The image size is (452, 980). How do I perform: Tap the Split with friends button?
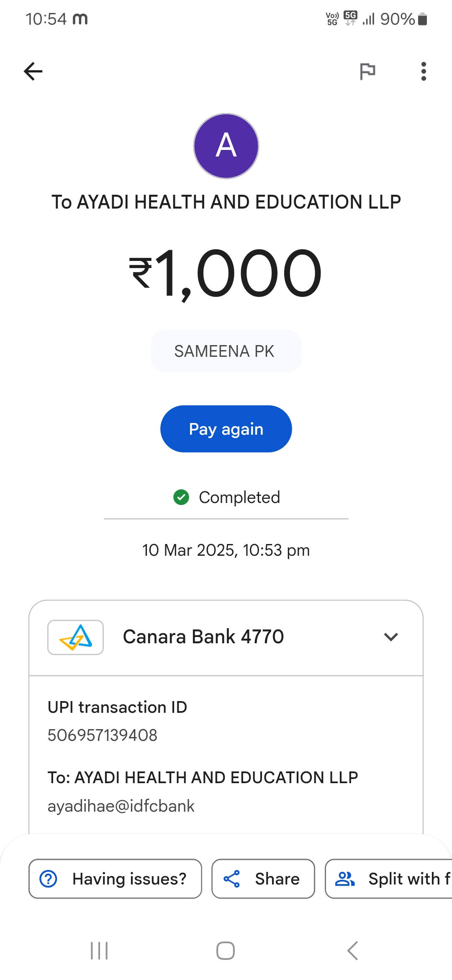point(389,879)
